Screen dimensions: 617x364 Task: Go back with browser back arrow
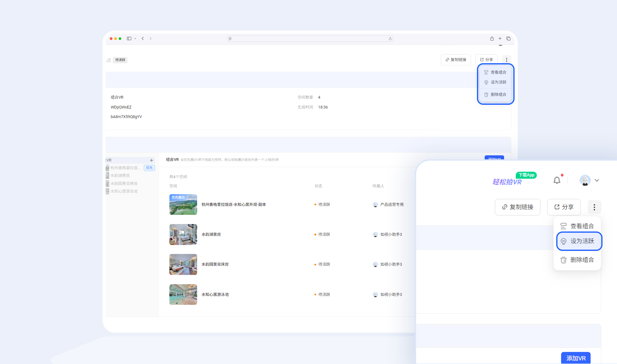tap(143, 39)
